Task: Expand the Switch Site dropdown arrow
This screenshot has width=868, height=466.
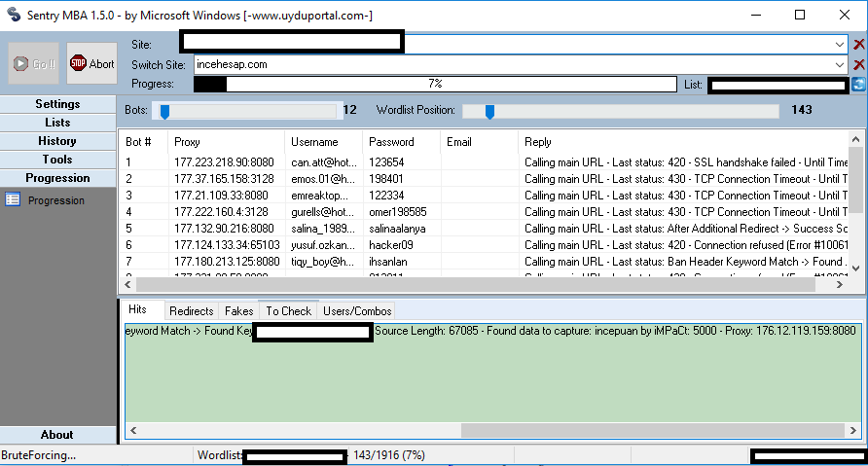Action: click(839, 65)
